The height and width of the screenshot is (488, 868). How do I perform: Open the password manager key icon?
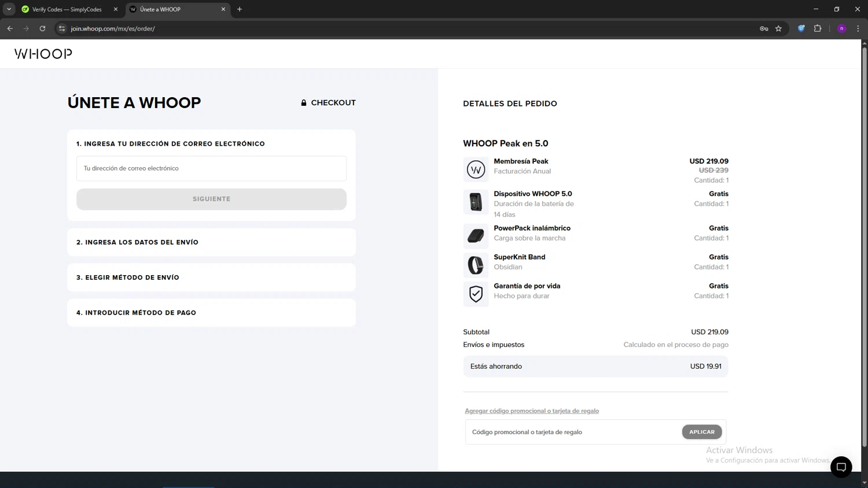(764, 28)
